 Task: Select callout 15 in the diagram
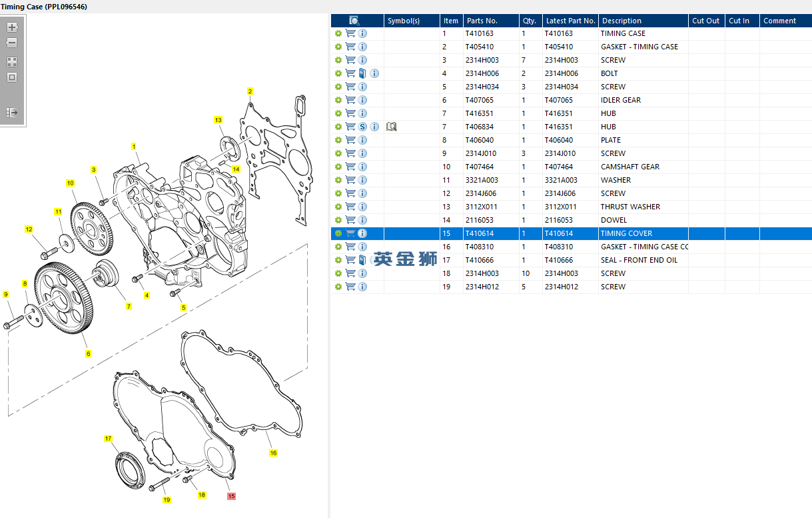tap(231, 496)
